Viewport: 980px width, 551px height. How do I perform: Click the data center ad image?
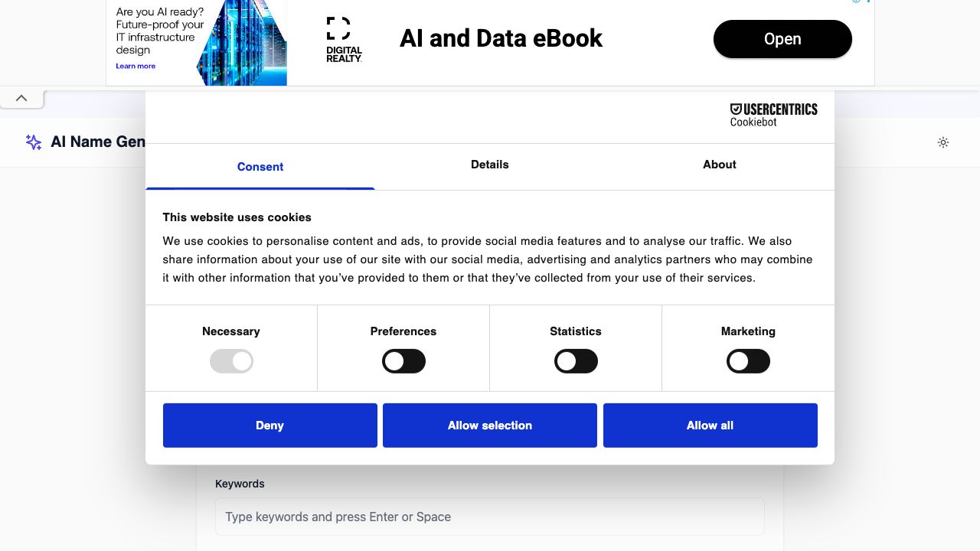[241, 43]
